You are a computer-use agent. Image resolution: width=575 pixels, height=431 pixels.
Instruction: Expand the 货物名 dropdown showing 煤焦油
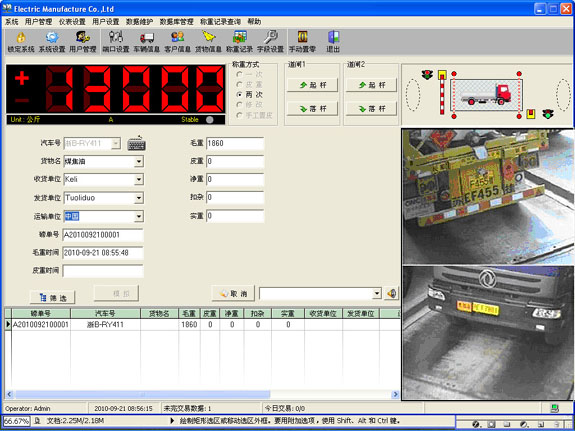coord(139,161)
